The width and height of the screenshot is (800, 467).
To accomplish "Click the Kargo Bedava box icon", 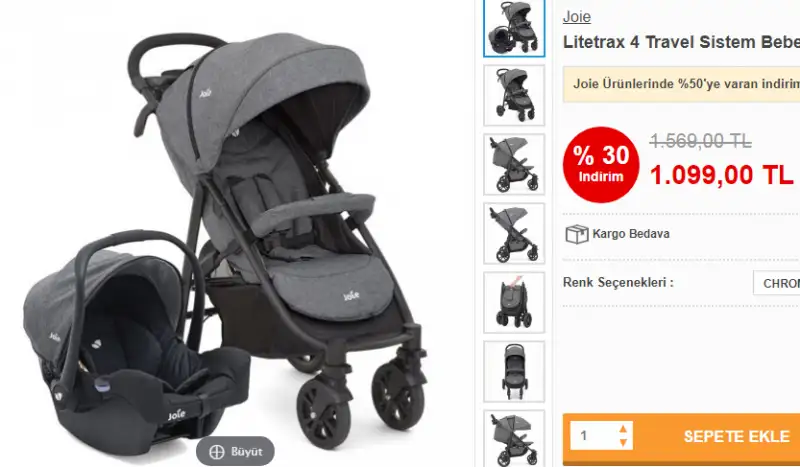I will 577,234.
